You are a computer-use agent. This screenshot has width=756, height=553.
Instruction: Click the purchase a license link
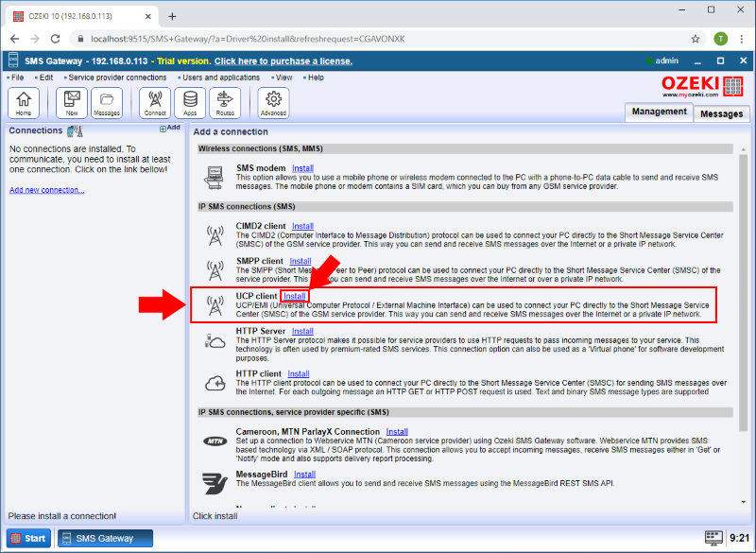pos(283,61)
